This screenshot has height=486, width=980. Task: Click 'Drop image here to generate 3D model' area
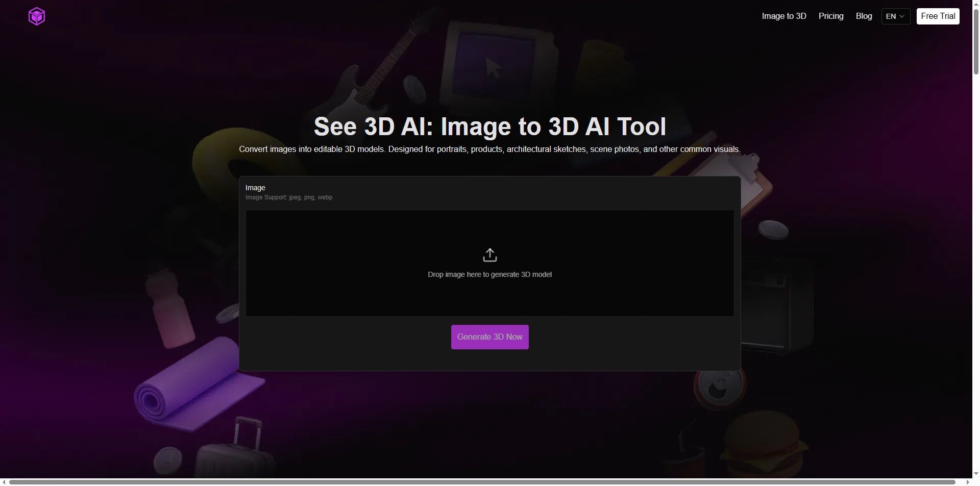click(489, 274)
